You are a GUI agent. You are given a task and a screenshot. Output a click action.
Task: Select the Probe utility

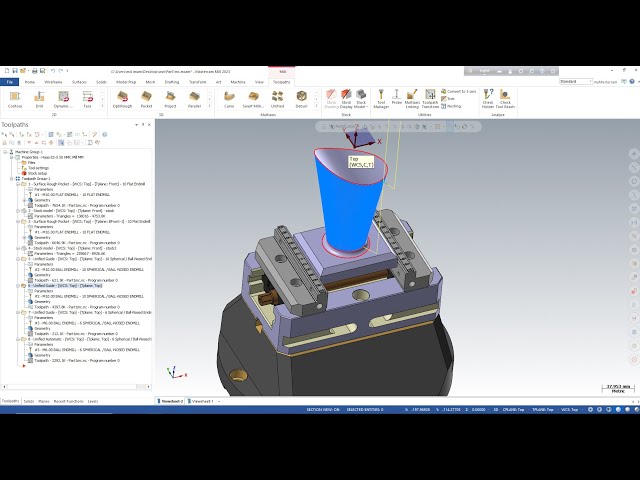point(396,97)
